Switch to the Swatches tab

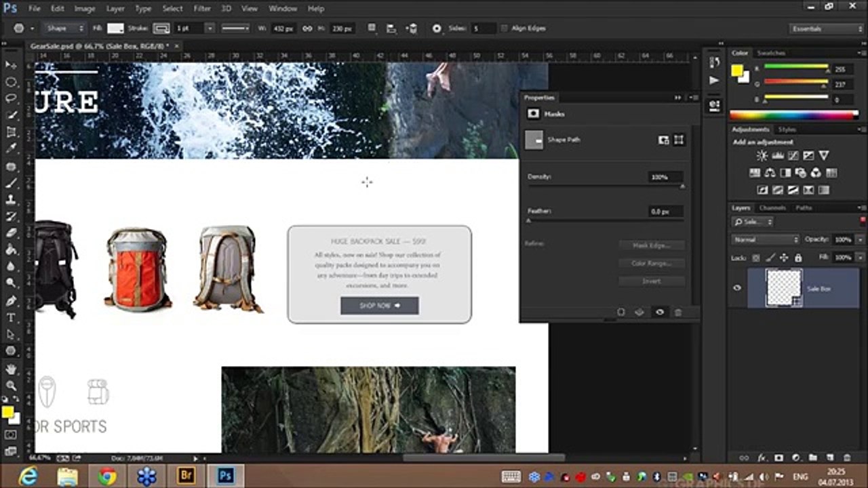(x=771, y=53)
